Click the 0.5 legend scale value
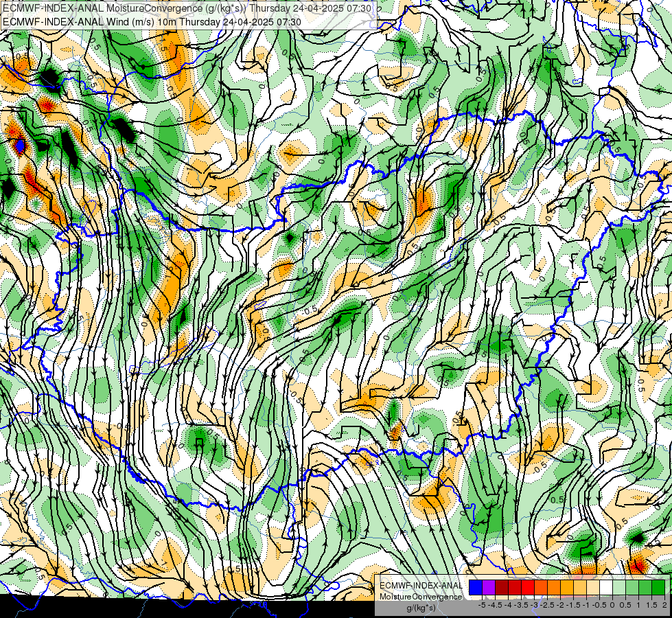 coord(625,605)
